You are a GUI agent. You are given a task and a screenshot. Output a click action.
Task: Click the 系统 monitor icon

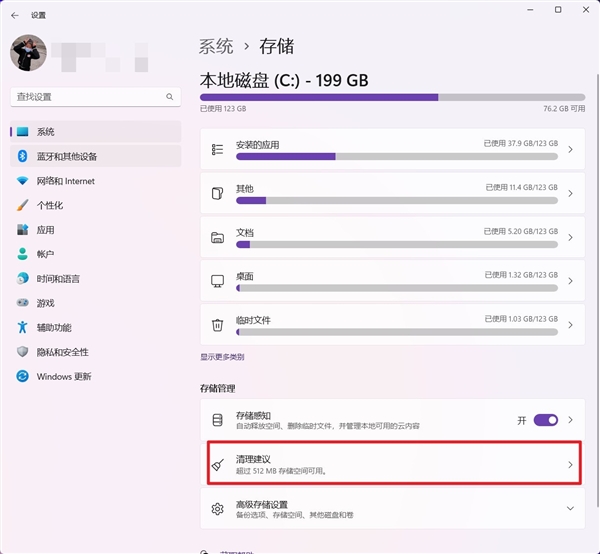[x=23, y=132]
